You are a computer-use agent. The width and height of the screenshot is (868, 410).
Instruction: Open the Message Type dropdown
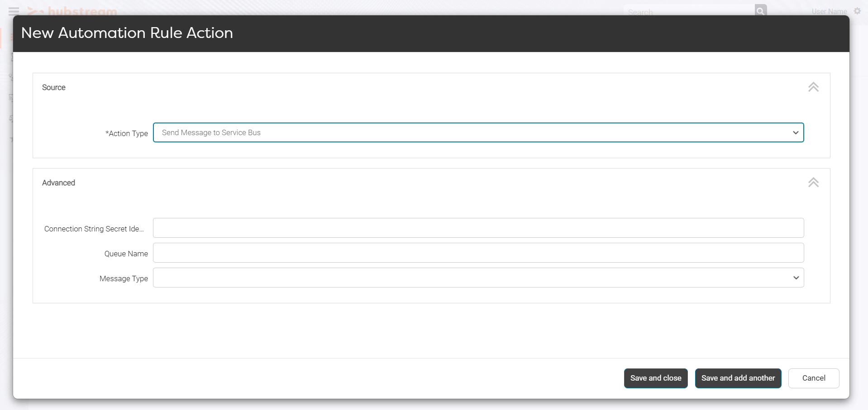478,278
